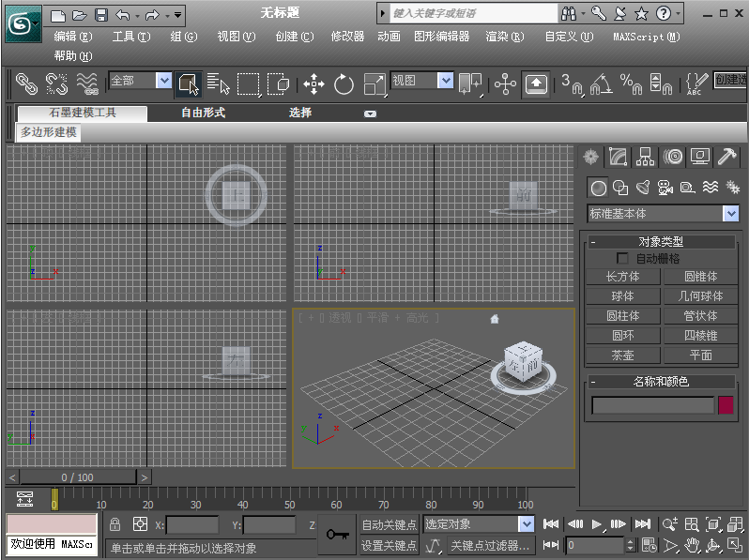The height and width of the screenshot is (560, 749).
Task: Select the Cameras category icon
Action: click(665, 189)
